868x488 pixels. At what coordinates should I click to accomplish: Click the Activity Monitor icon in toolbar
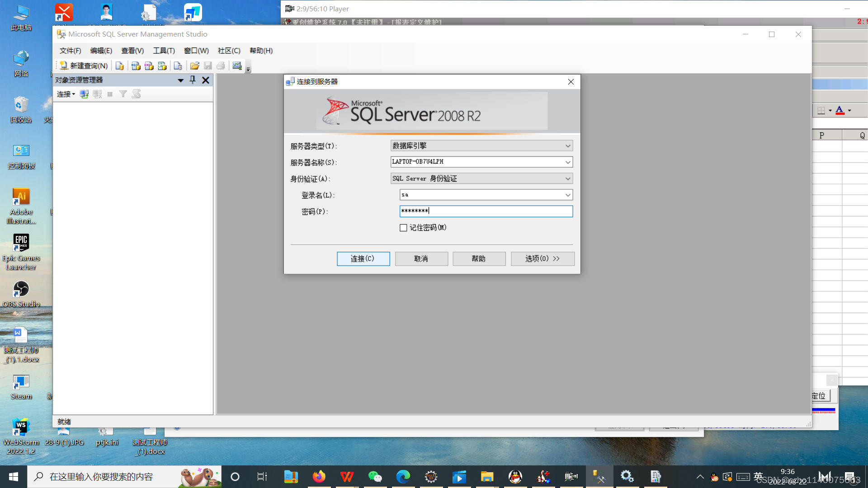click(237, 66)
